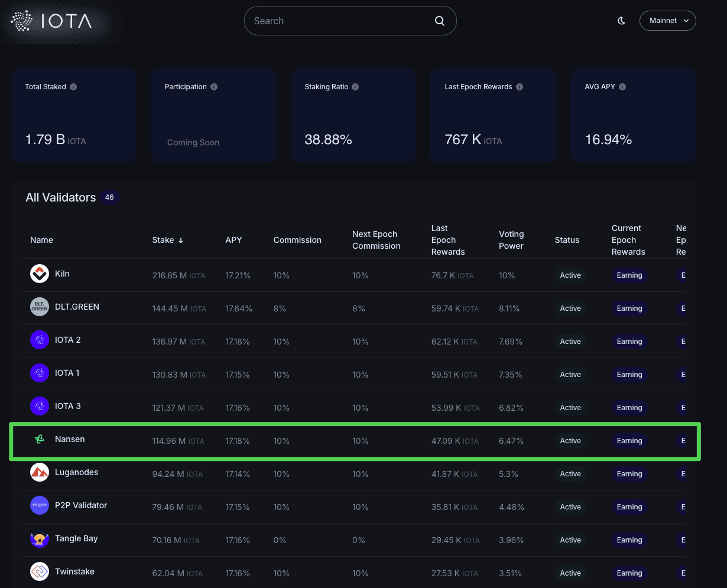Click the Twinstake validator logo
Viewport: 727px width, 588px height.
point(40,572)
